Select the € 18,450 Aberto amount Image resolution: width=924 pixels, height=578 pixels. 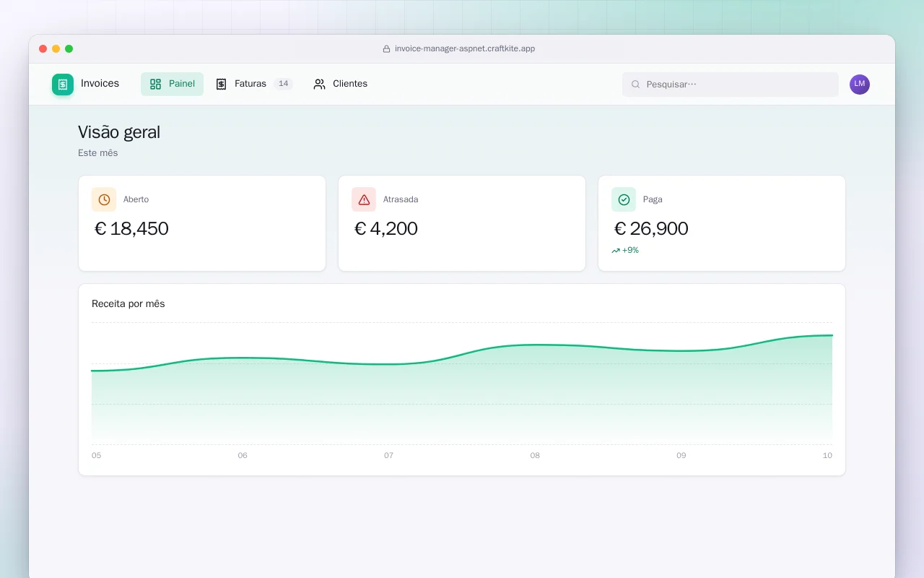click(131, 229)
